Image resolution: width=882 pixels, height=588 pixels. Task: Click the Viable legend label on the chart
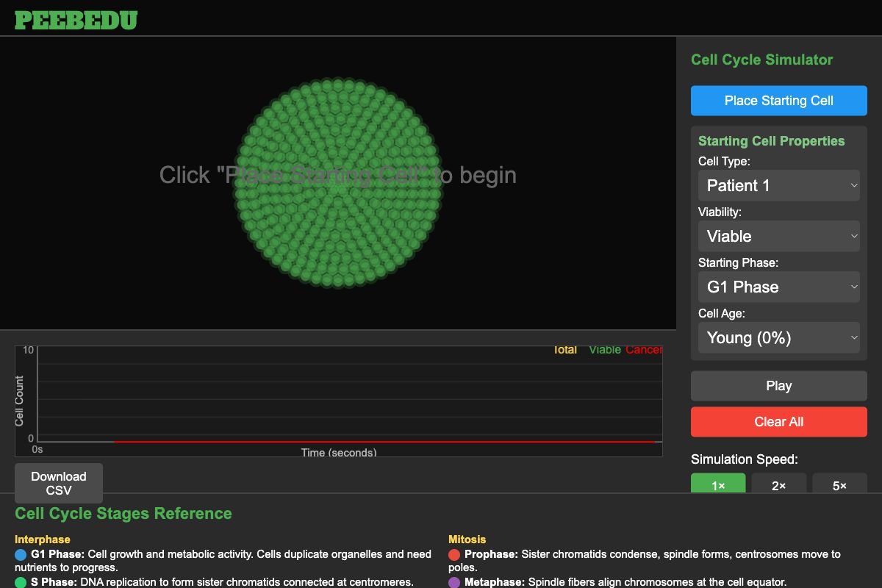point(604,349)
